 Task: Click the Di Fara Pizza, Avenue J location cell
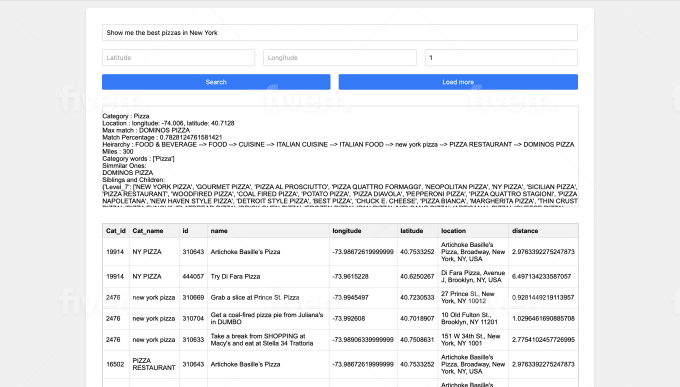[x=473, y=276]
